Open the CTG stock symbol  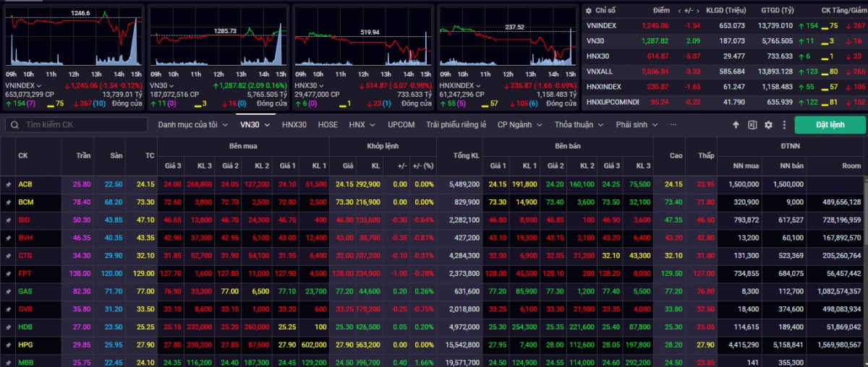[x=25, y=256]
